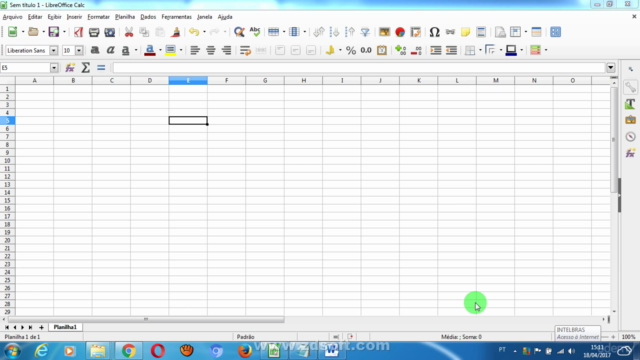Select row 12 header
This screenshot has width=640, height=360.
[x=7, y=176]
